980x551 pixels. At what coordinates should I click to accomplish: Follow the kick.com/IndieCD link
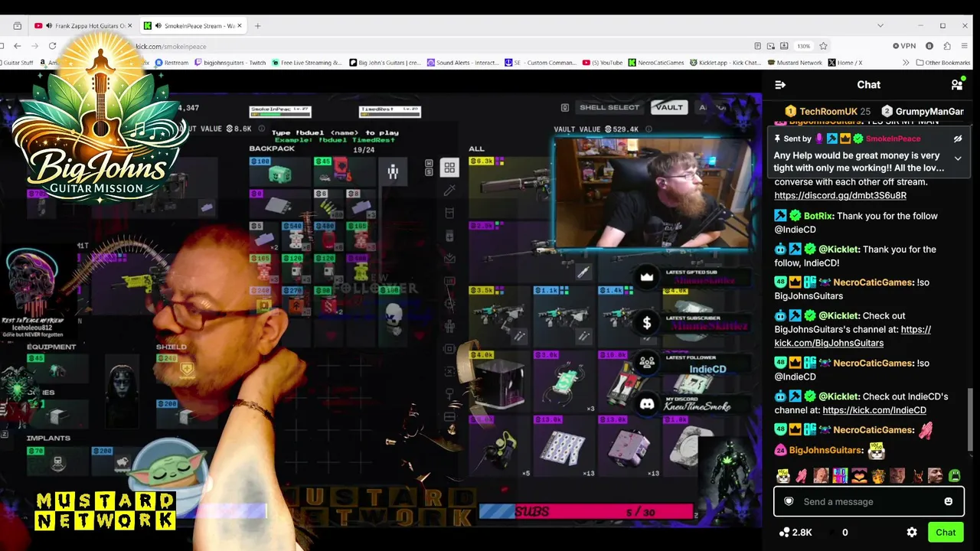874,410
